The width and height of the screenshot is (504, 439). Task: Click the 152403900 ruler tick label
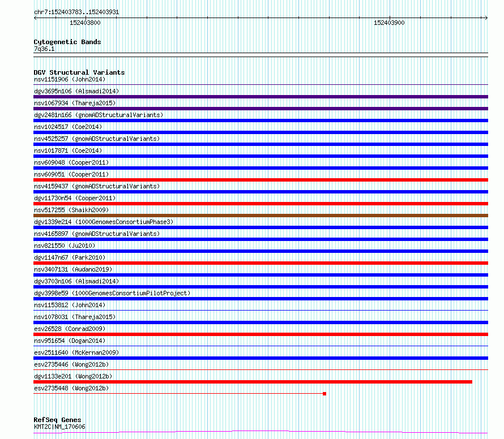[x=389, y=23]
